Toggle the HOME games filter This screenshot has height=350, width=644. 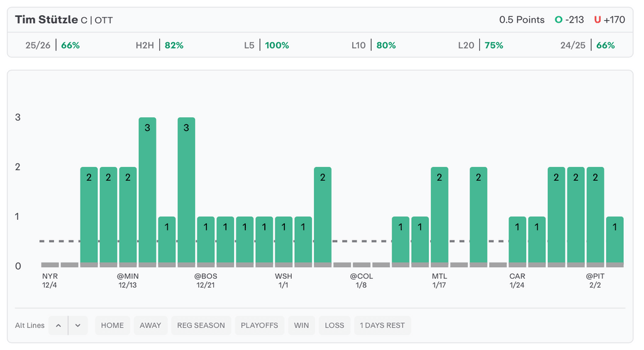113,325
